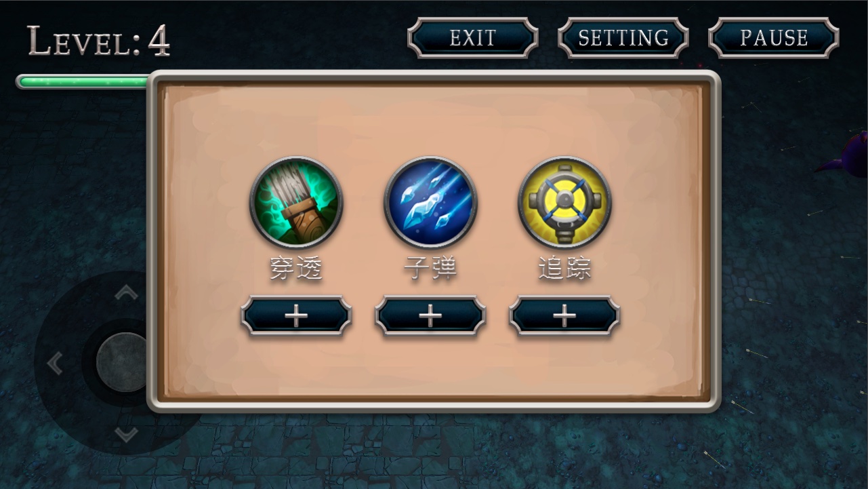
Task: Tap the joystick up arrow
Action: click(x=126, y=293)
